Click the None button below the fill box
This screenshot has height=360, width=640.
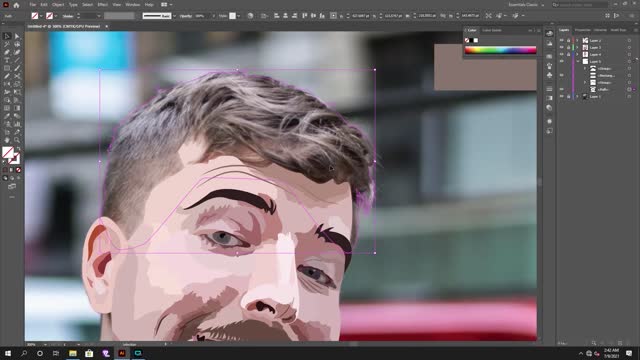pos(18,170)
